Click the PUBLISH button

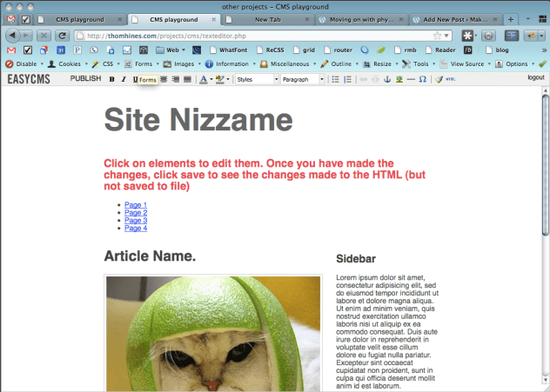coord(85,79)
